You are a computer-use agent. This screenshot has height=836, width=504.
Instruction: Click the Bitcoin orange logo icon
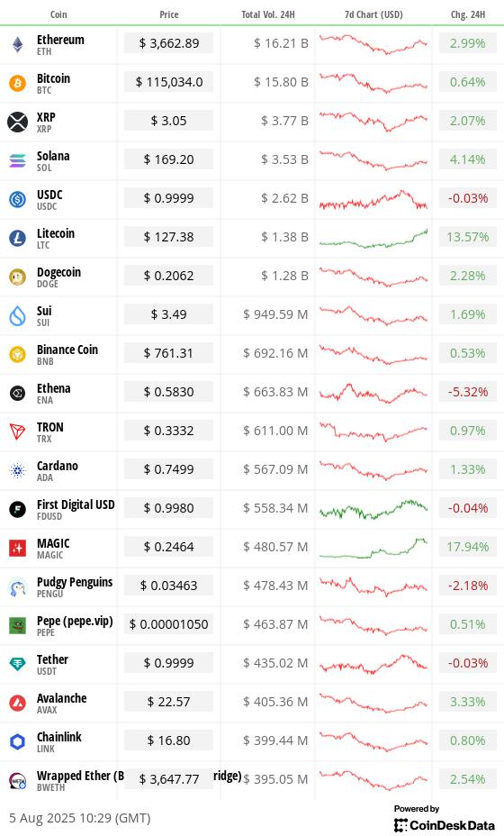point(18,83)
